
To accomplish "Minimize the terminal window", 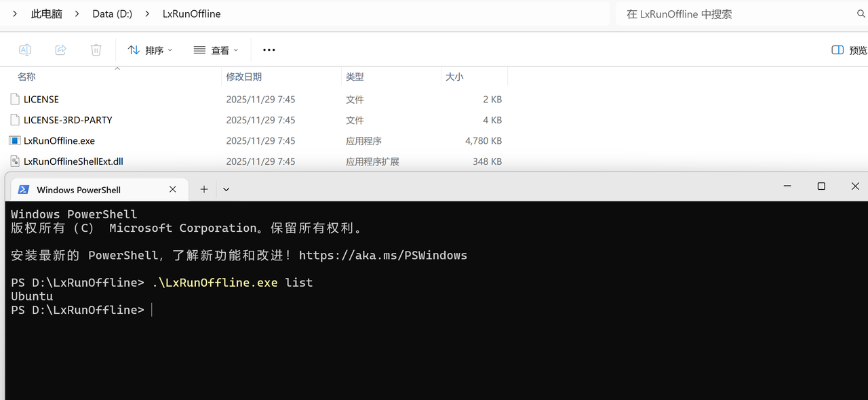I will tap(787, 186).
